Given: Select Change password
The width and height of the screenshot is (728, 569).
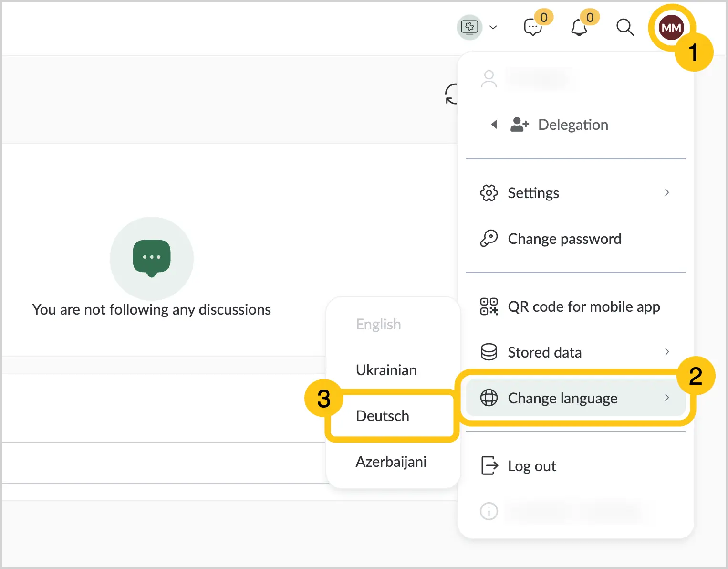Looking at the screenshot, I should point(575,239).
